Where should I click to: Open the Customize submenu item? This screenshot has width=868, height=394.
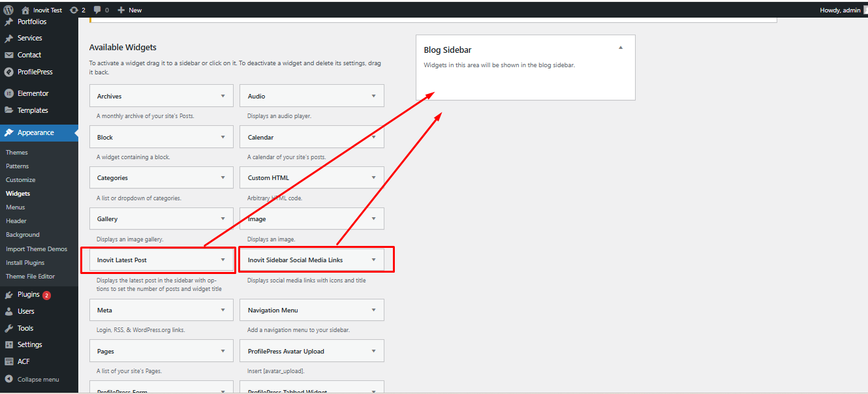click(21, 179)
